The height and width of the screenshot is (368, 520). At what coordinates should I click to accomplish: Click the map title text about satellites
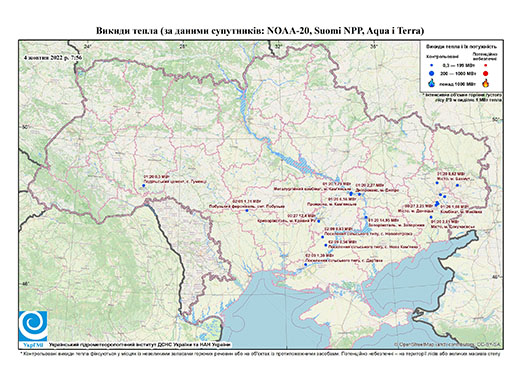click(x=260, y=31)
